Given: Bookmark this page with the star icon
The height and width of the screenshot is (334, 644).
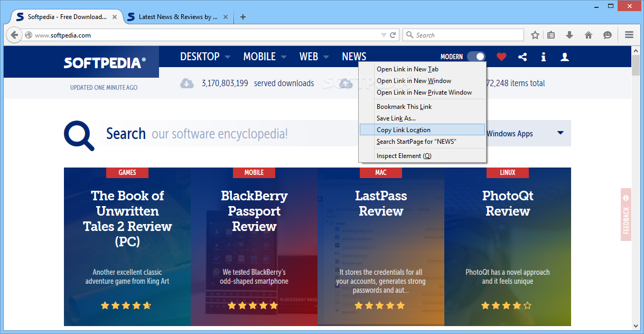Looking at the screenshot, I should [x=535, y=35].
